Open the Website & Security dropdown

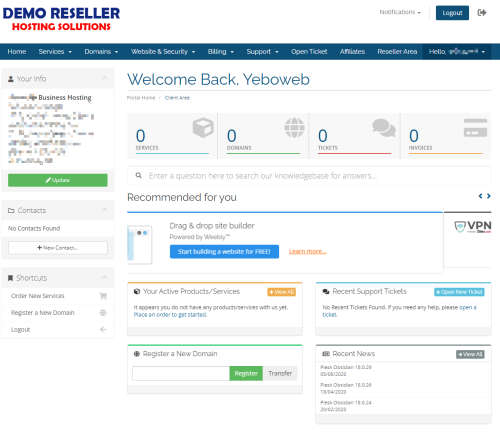163,52
